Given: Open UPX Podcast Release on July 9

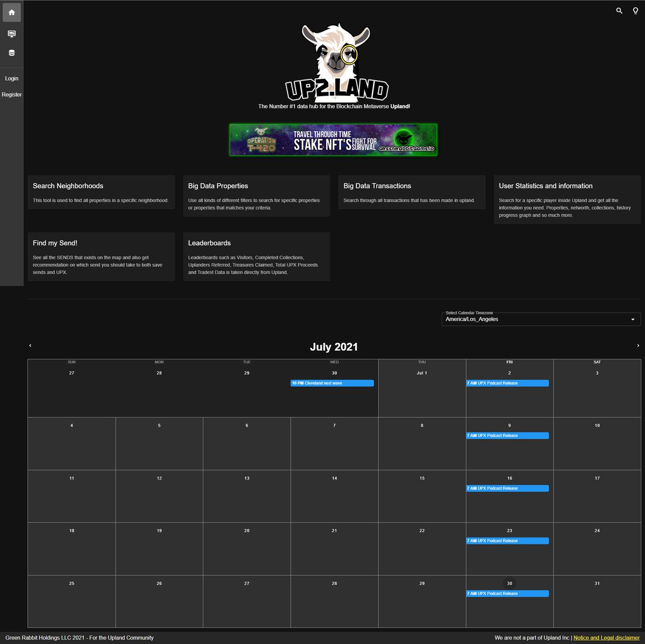Looking at the screenshot, I should [507, 435].
